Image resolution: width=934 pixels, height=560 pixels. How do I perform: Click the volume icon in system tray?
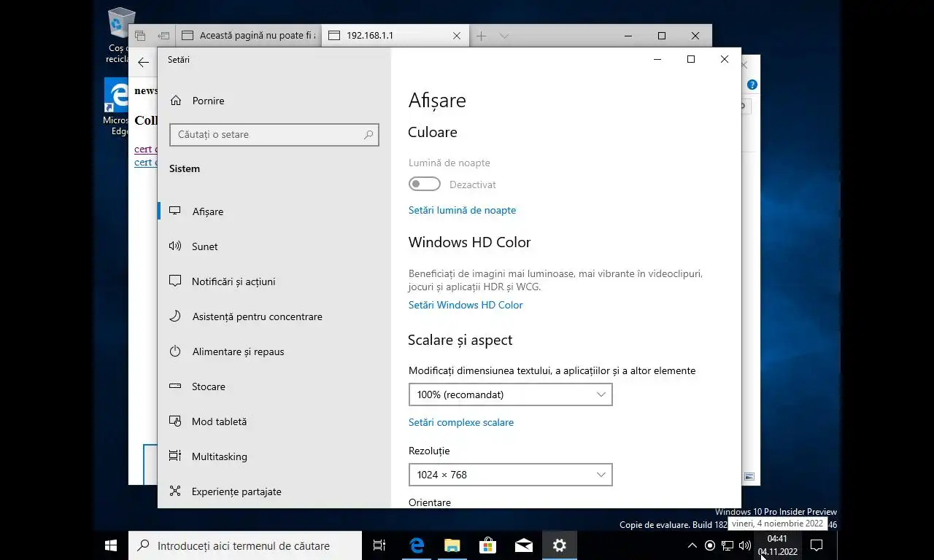pos(745,545)
